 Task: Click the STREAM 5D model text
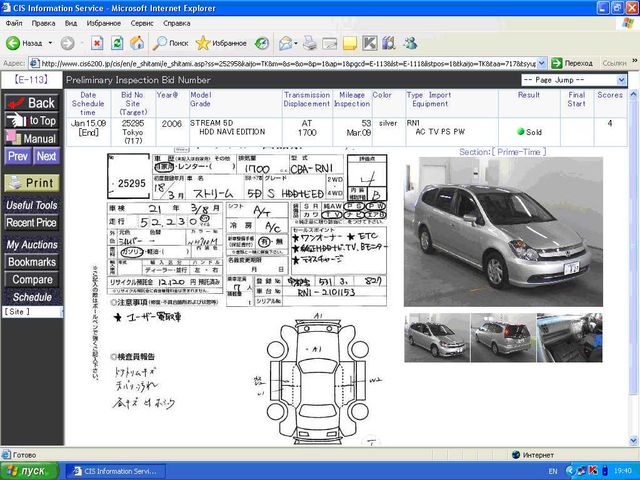click(211, 123)
